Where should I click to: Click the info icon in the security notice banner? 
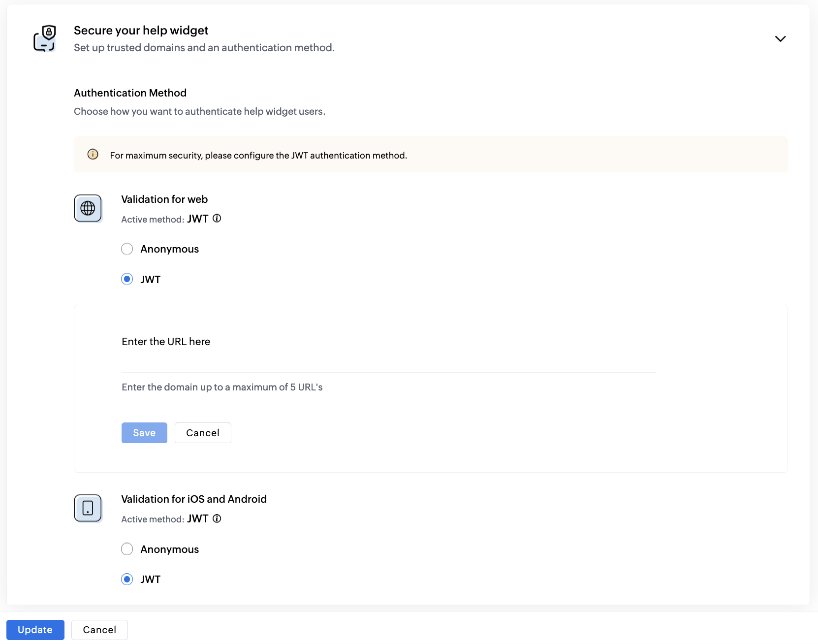pos(93,155)
